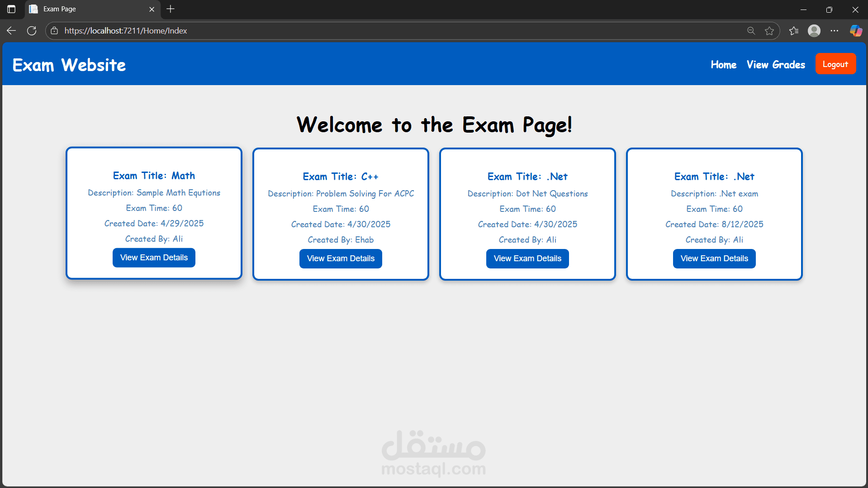View Exam Details for the C++ exam

[x=341, y=258]
